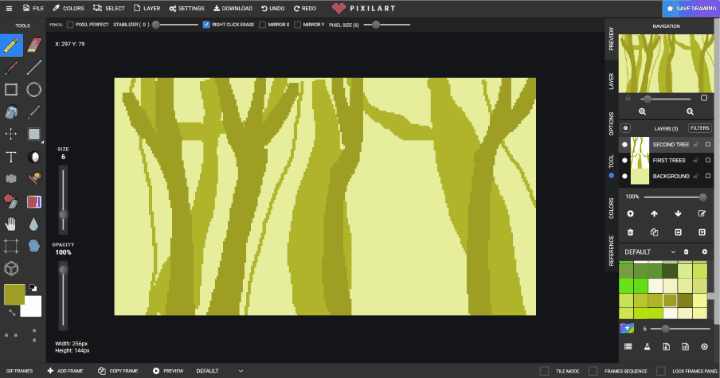Swap primary and secondary colors
The height and width of the screenshot is (378, 720).
[x=12, y=313]
